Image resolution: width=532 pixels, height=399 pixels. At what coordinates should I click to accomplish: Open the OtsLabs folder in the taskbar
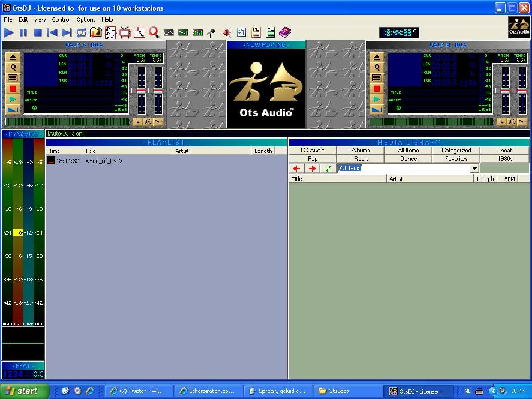[x=348, y=391]
